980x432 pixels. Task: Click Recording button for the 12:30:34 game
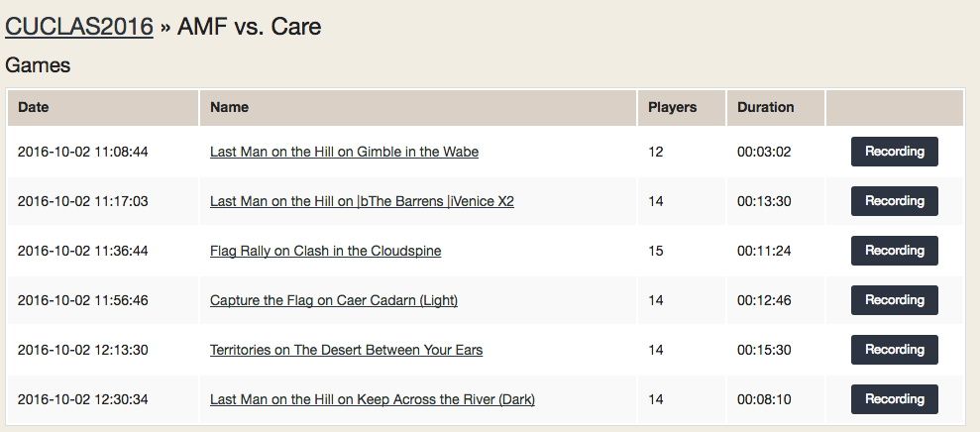pyautogui.click(x=894, y=399)
